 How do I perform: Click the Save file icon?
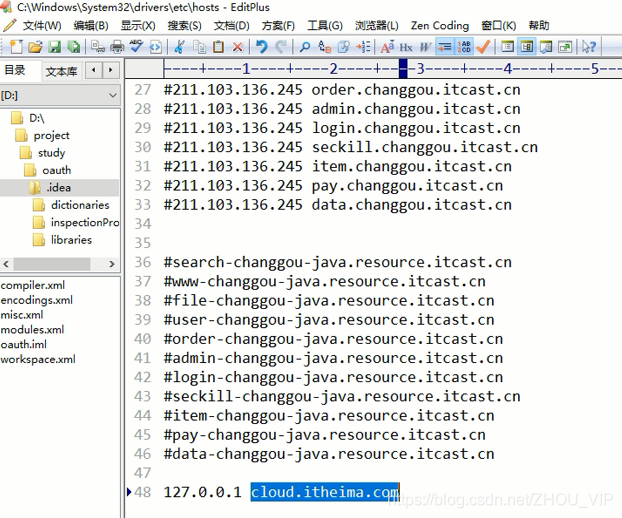tap(54, 47)
